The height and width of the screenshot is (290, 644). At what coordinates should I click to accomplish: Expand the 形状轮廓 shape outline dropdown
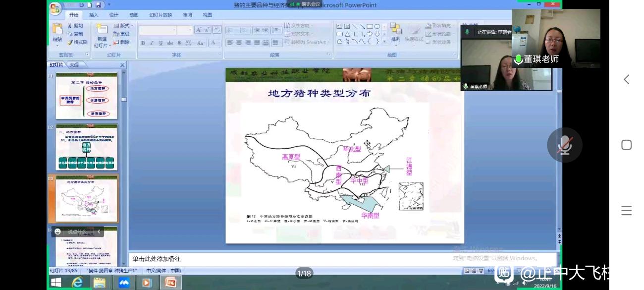pyautogui.click(x=439, y=34)
